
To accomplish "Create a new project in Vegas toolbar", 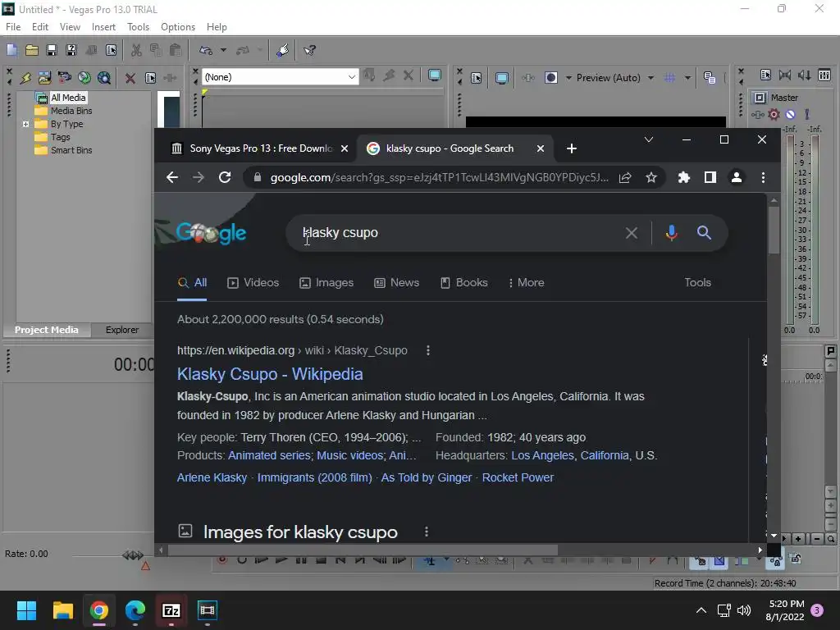I will 11,50.
